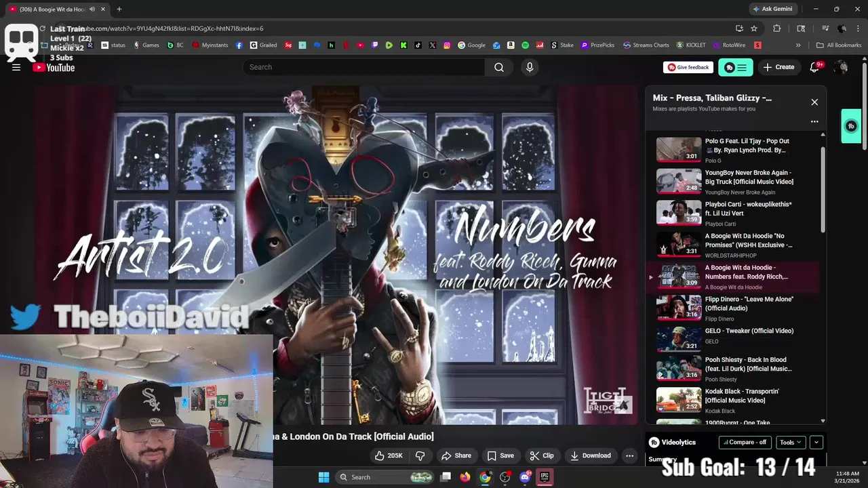Dislike the video with thumbs-down icon

point(420,455)
